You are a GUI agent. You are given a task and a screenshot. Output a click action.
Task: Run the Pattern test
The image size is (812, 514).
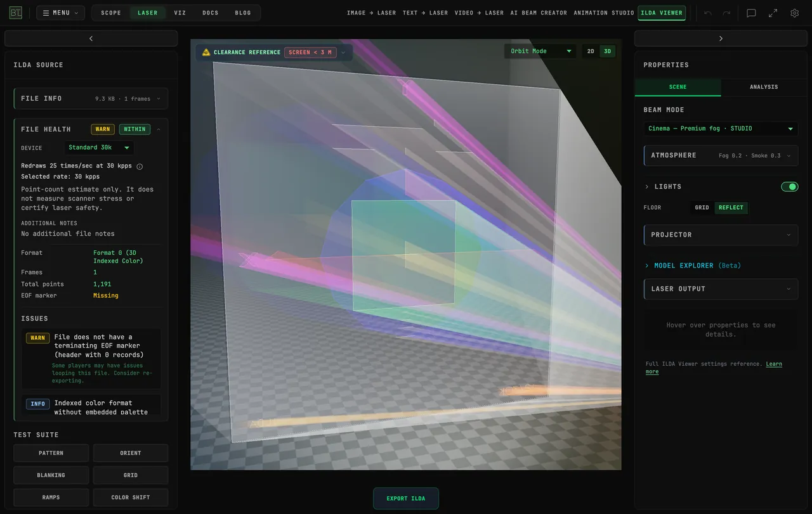[51, 453]
